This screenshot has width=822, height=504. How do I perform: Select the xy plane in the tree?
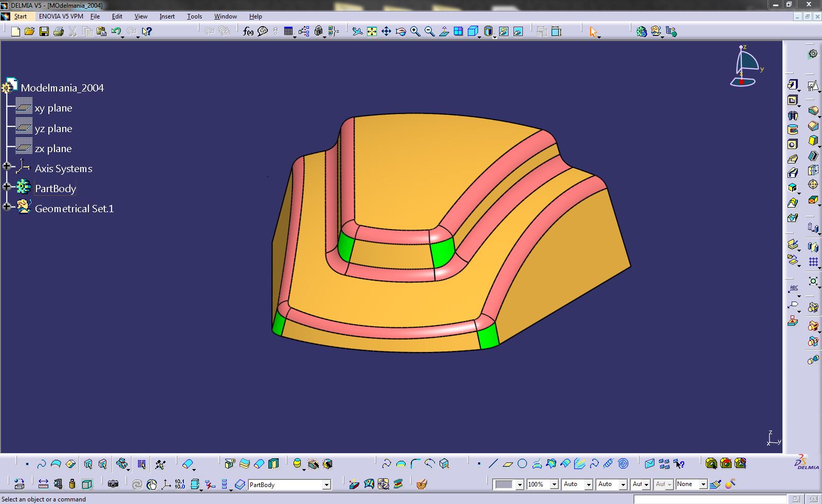[x=53, y=108]
